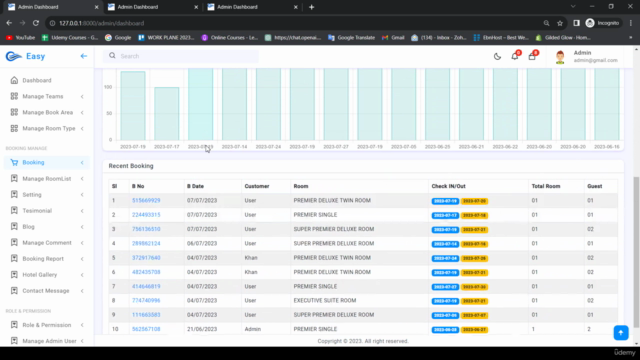The width and height of the screenshot is (640, 360).
Task: Click the Setting sidebar icon
Action: (14, 194)
